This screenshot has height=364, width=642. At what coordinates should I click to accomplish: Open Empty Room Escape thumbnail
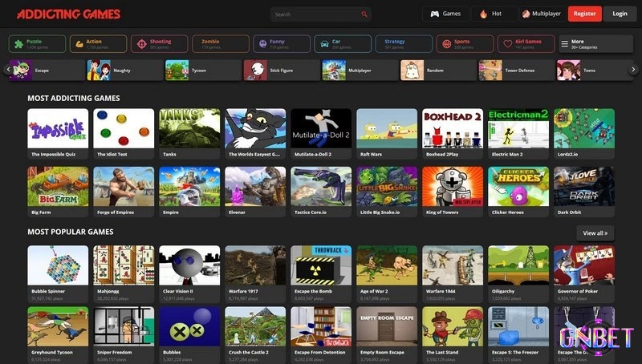(387, 326)
